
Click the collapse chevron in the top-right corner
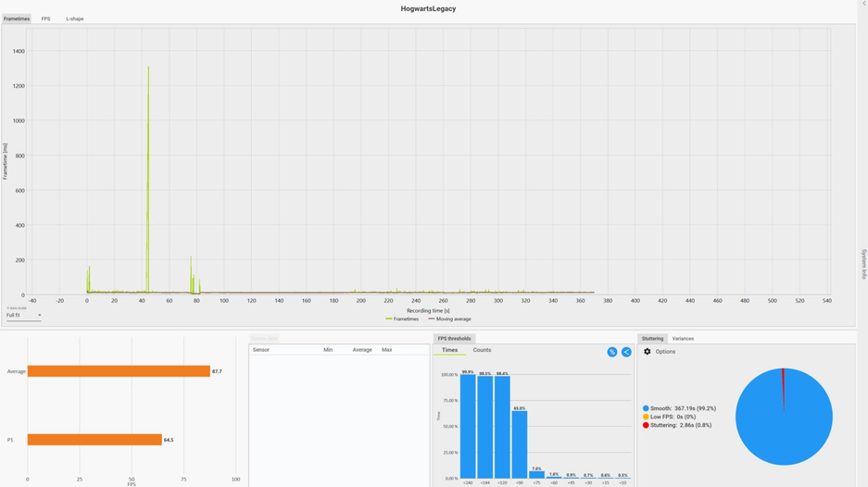pyautogui.click(x=863, y=4)
